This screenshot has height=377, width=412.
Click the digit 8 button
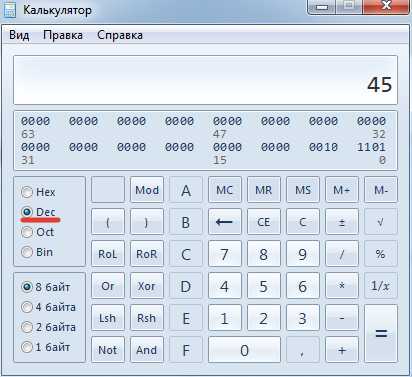tap(264, 254)
